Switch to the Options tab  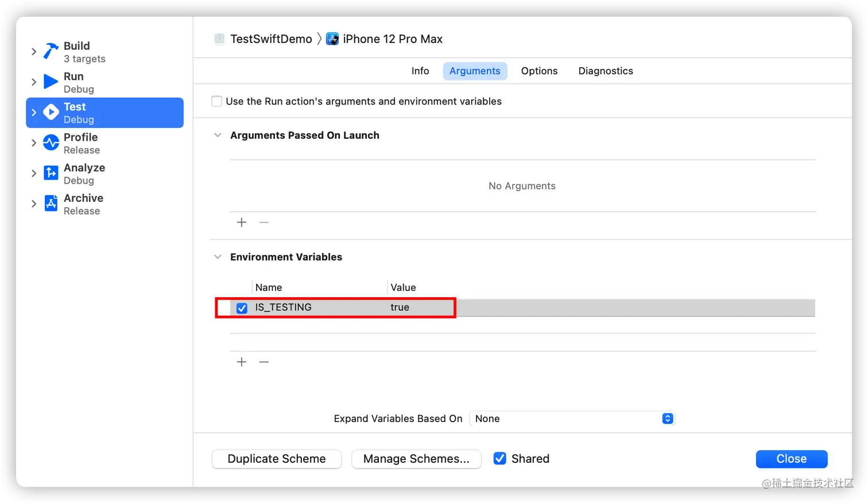[x=539, y=71]
